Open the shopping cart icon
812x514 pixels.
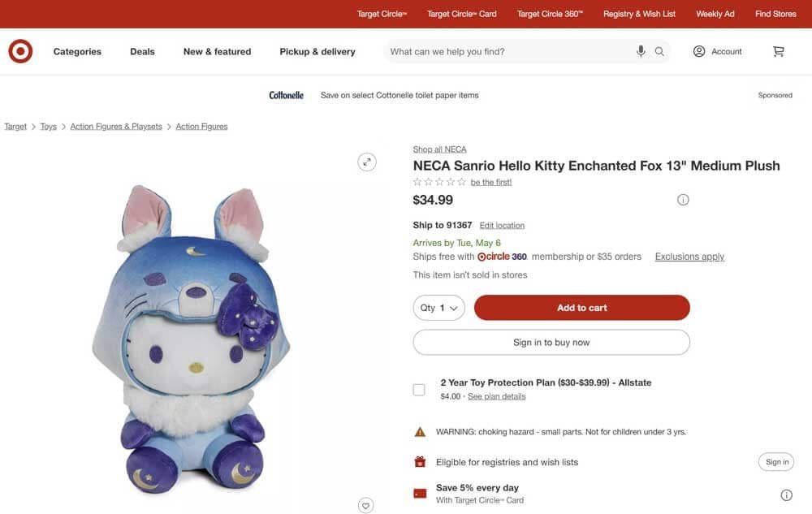point(778,51)
